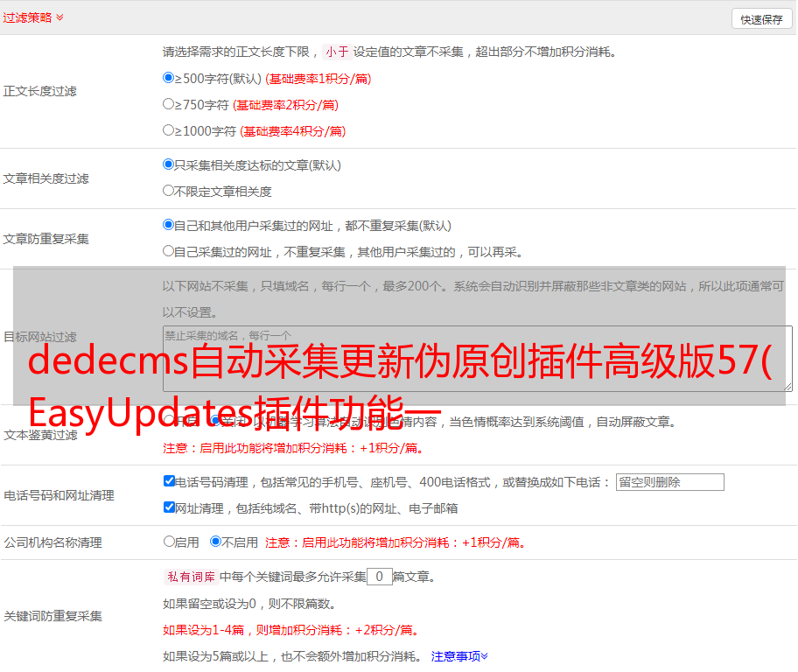Select the ≥1000字符 radio option
The width and height of the screenshot is (798, 672).
coord(168,130)
